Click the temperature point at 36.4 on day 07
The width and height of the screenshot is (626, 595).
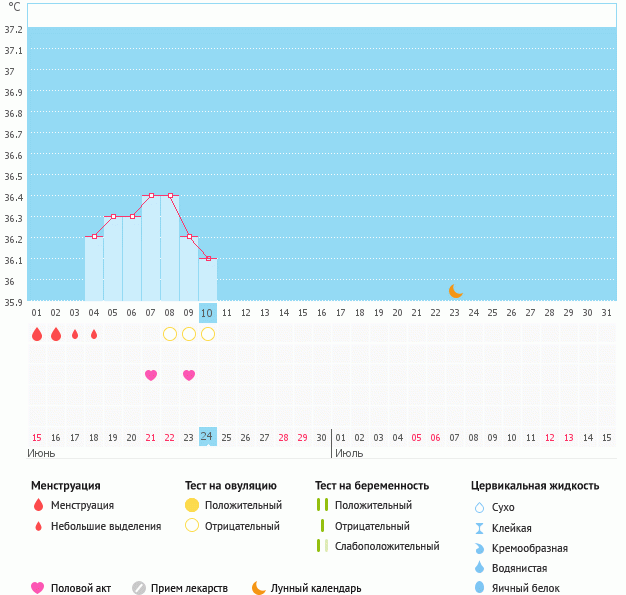coord(151,195)
